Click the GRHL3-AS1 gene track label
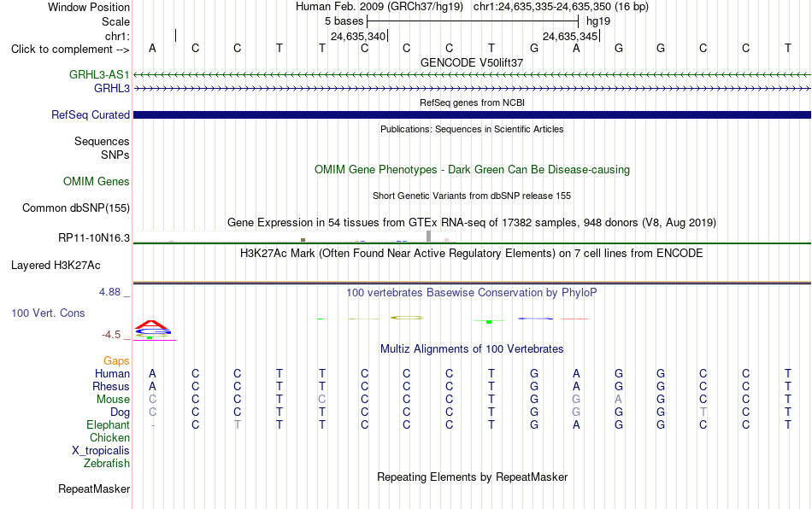The width and height of the screenshot is (812, 509). [99, 74]
